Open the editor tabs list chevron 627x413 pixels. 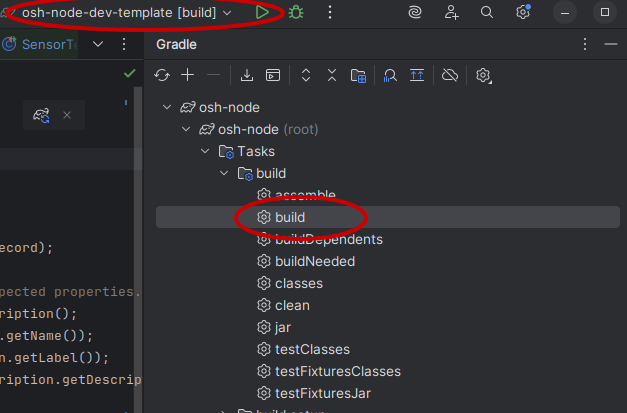click(98, 44)
